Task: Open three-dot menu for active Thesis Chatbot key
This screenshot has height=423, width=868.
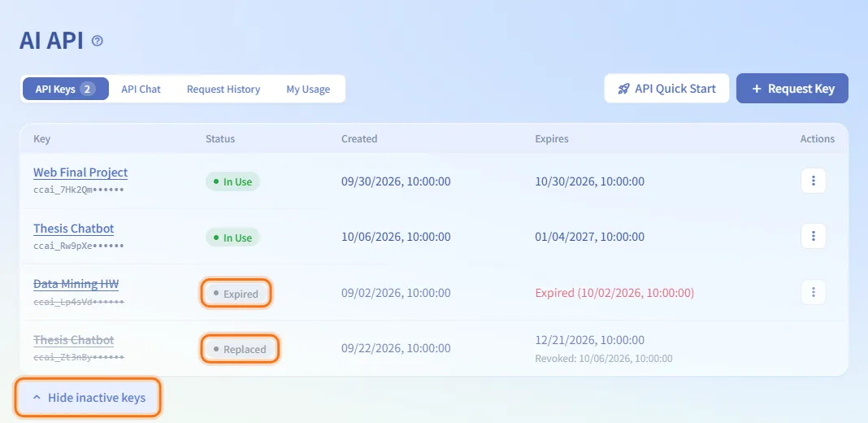Action: (814, 236)
